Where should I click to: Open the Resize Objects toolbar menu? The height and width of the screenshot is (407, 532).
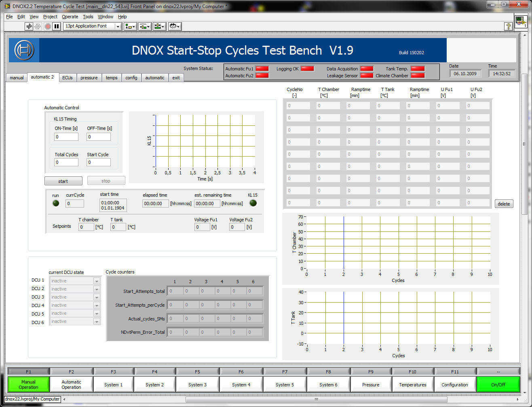coord(159,26)
